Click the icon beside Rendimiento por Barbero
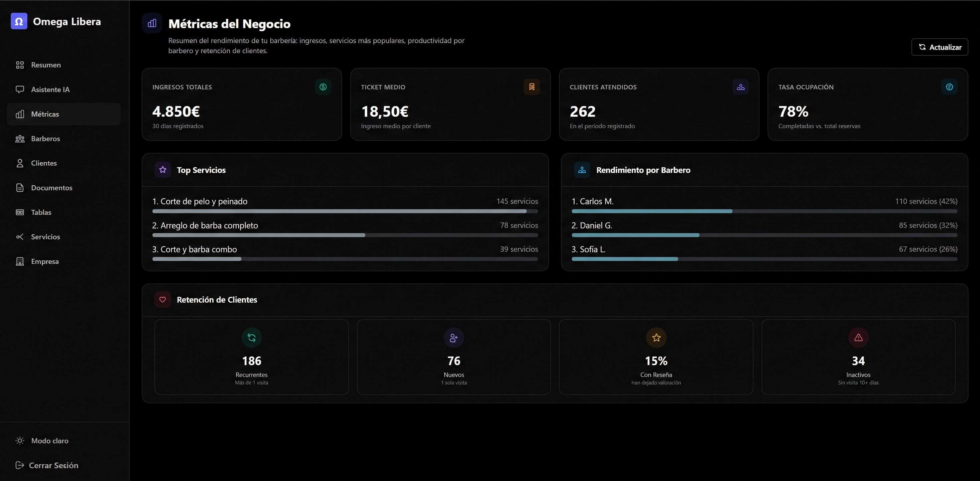The height and width of the screenshot is (481, 980). [582, 170]
